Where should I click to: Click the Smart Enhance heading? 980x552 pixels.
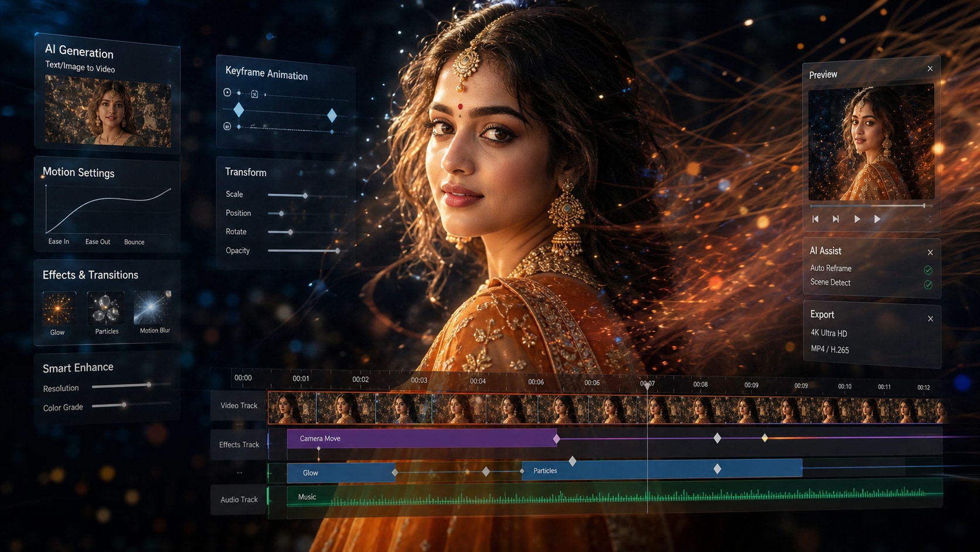(x=78, y=368)
